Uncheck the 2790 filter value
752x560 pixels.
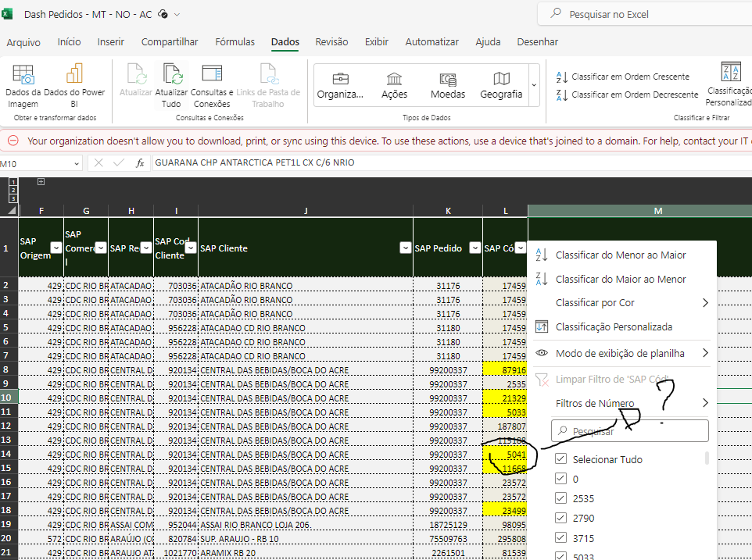pyautogui.click(x=560, y=518)
